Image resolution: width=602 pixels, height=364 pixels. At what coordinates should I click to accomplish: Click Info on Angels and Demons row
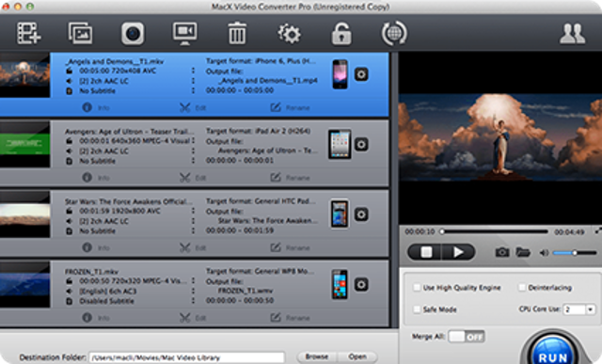point(96,107)
